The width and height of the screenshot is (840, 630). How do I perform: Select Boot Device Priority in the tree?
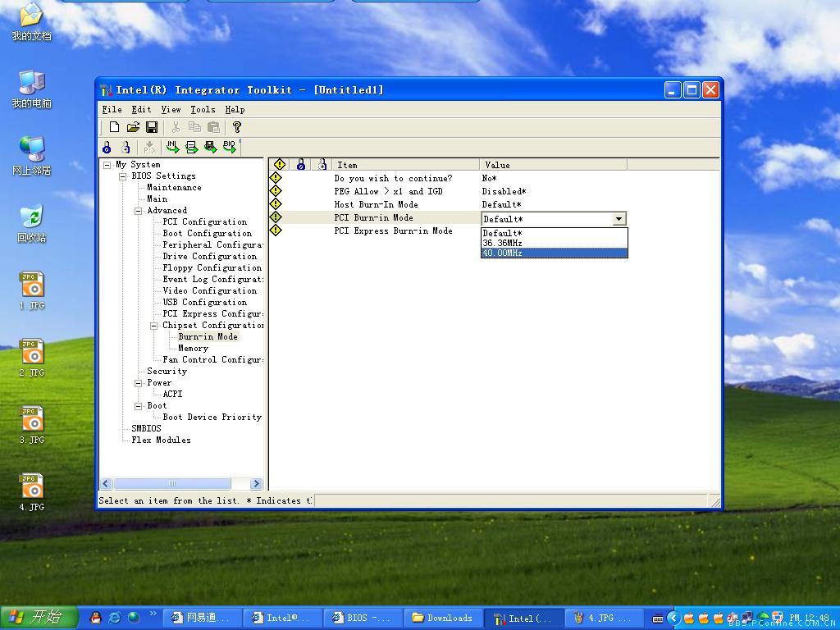[x=212, y=417]
